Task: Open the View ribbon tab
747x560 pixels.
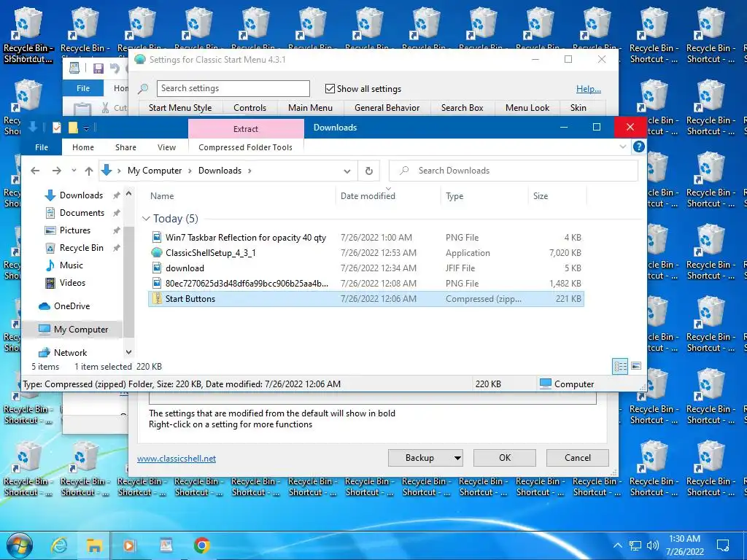Action: point(167,147)
